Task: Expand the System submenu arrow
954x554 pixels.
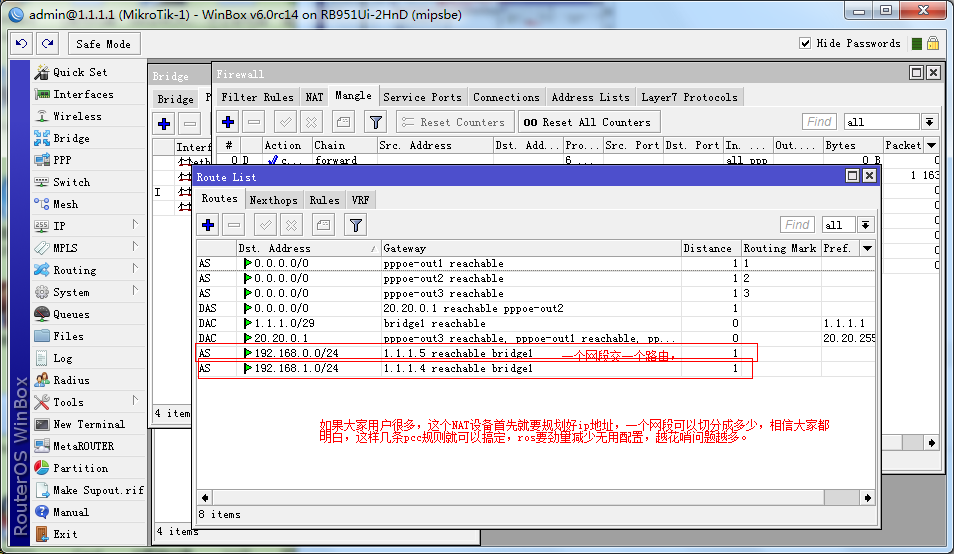Action: pos(135,291)
